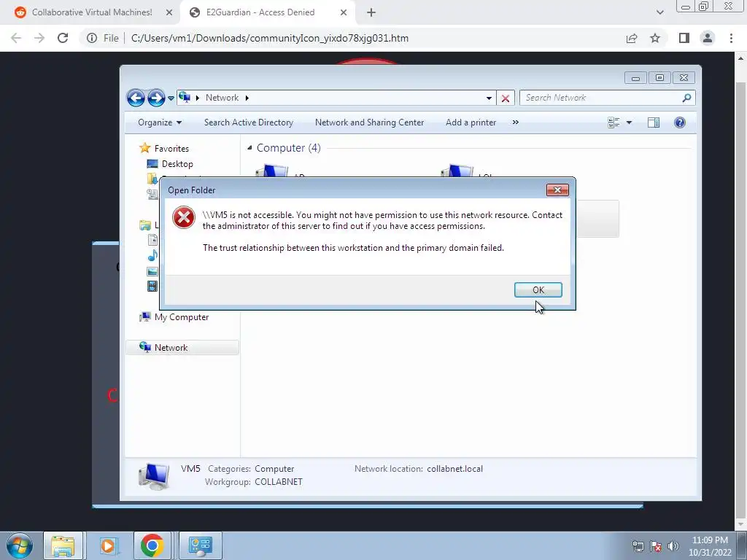Bookmark this page star icon
This screenshot has height=560, width=747.
click(655, 38)
